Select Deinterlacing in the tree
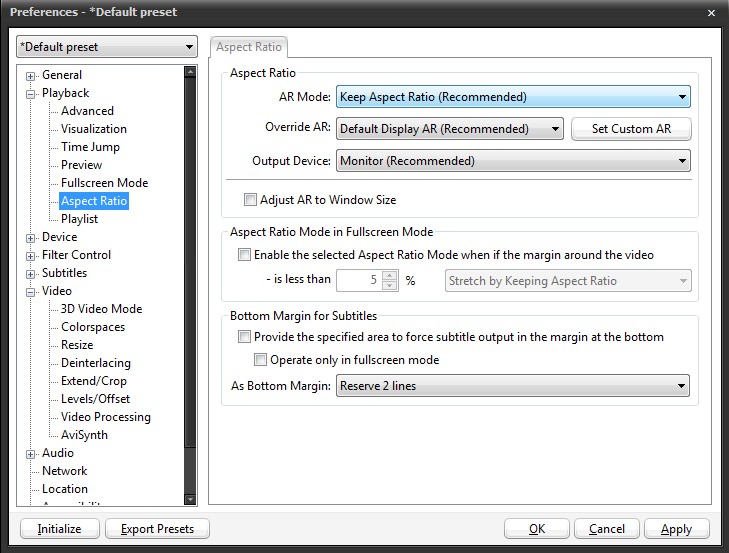Viewport: 729px width, 553px height. (x=96, y=363)
